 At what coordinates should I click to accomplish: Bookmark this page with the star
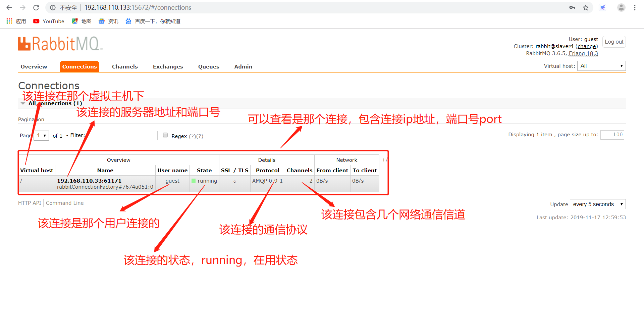tap(586, 7)
